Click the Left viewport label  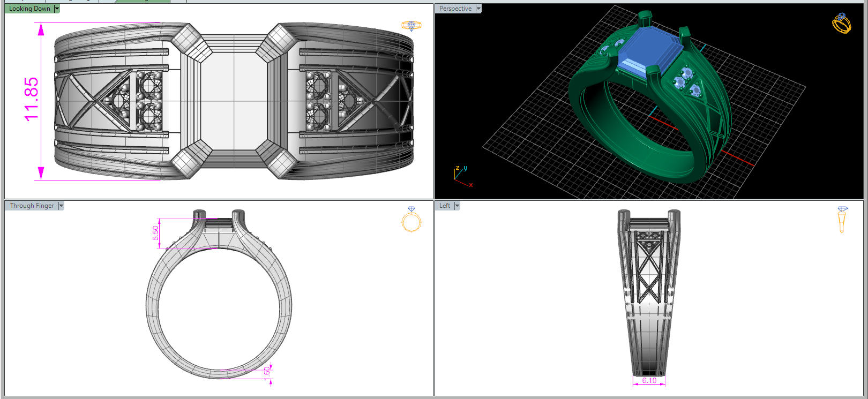pos(445,206)
